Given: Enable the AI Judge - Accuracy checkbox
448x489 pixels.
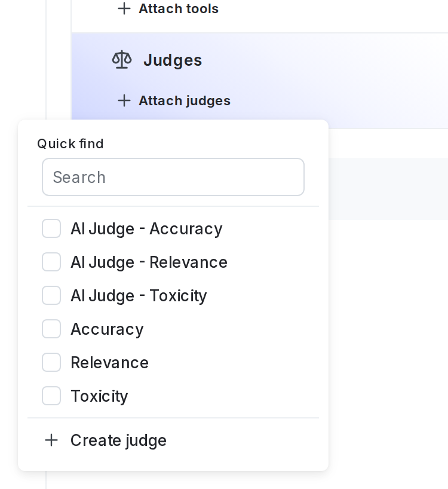Looking at the screenshot, I should pyautogui.click(x=51, y=228).
